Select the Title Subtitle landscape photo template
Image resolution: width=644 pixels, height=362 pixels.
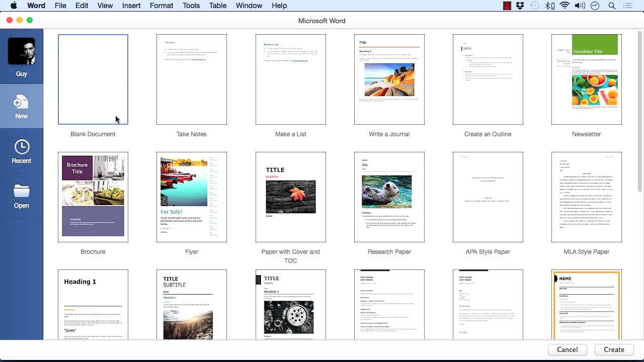[x=192, y=305]
